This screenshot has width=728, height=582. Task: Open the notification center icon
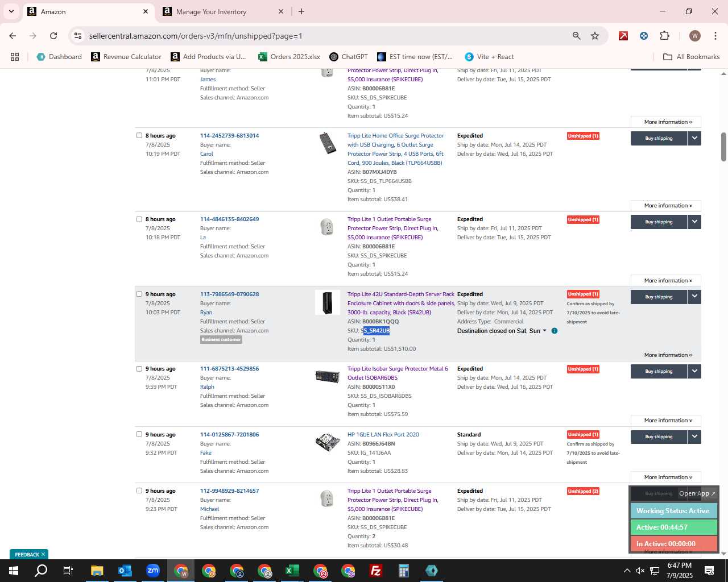point(709,571)
